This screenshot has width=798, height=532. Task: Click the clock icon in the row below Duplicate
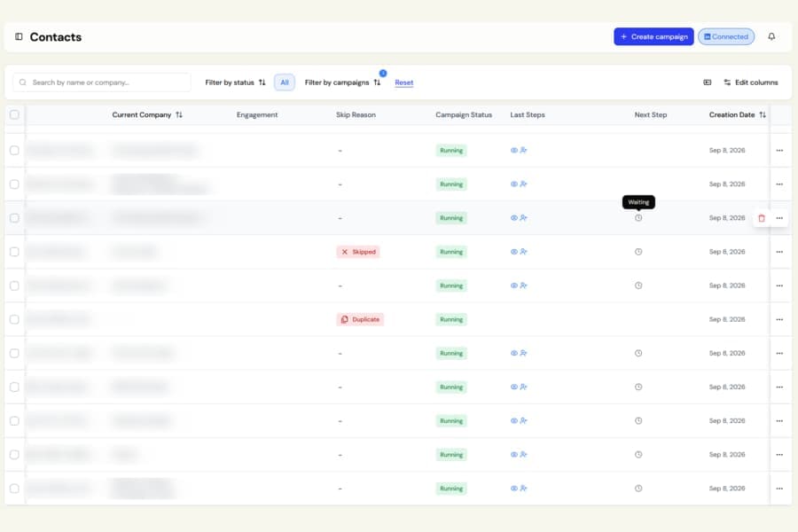click(638, 353)
